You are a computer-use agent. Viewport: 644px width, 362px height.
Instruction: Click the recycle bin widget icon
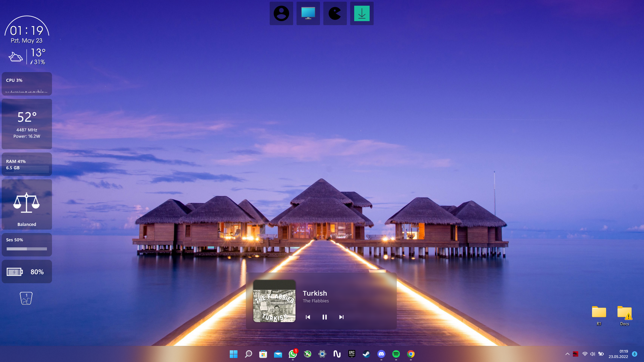[x=26, y=298]
